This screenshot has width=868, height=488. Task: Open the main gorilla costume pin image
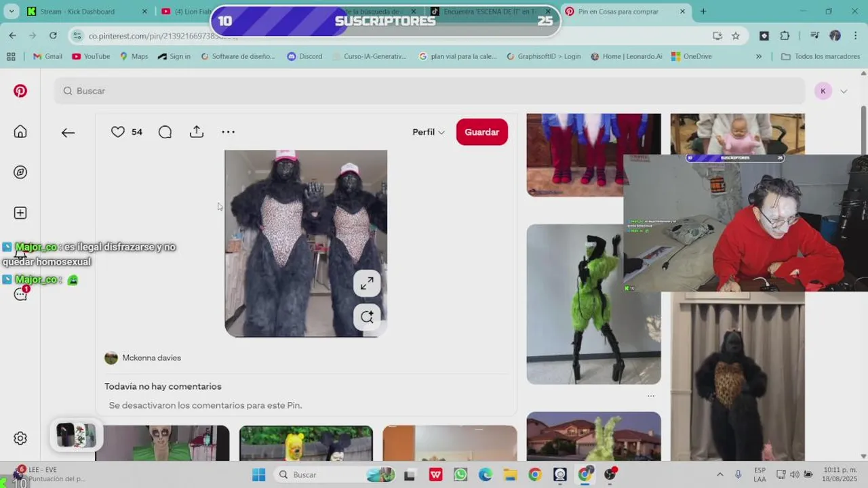click(x=306, y=243)
